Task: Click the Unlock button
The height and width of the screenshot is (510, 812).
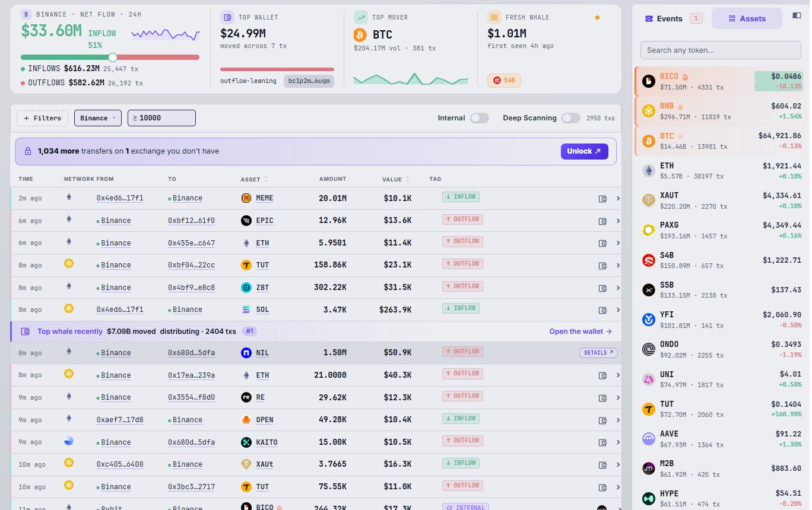Action: tap(584, 151)
